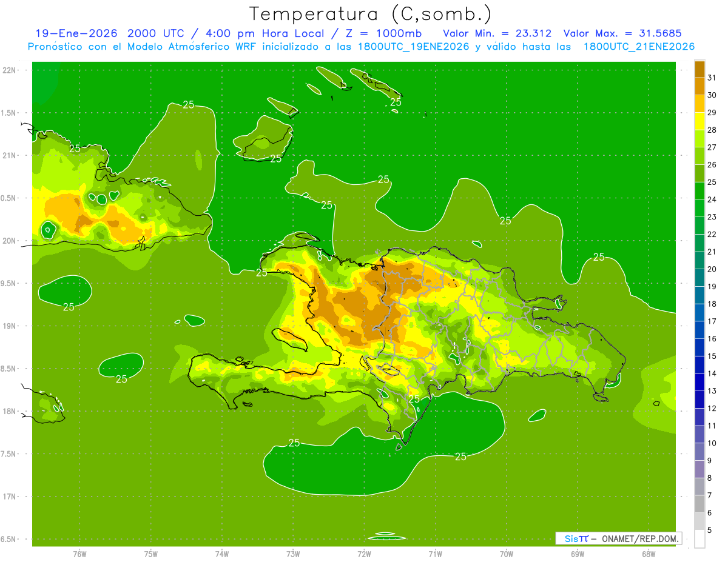The width and height of the screenshot is (728, 562).
Task: Click the "11" label on the color scale
Action: pos(712,426)
